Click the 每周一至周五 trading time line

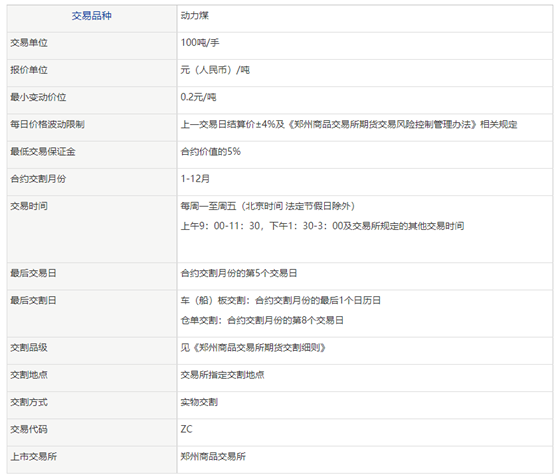pos(268,206)
